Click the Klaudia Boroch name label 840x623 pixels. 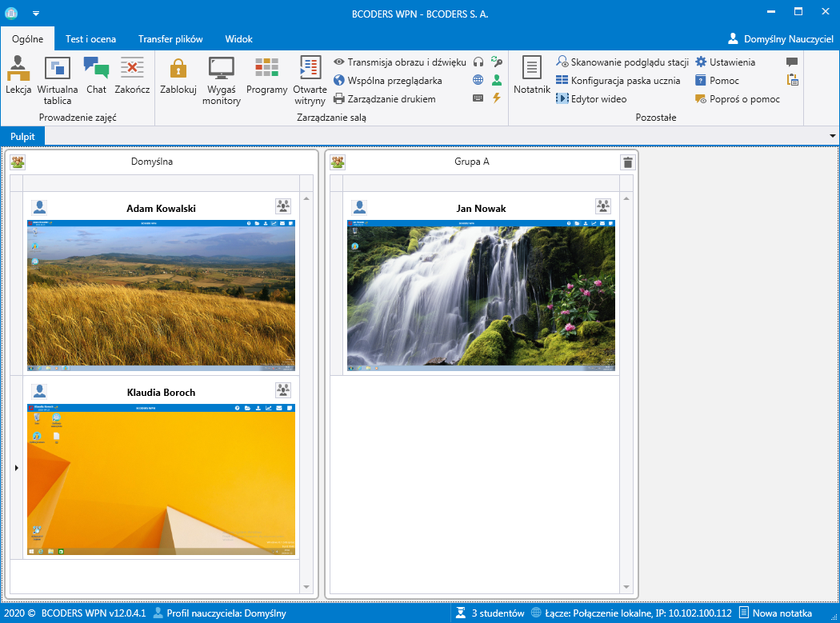click(x=162, y=392)
